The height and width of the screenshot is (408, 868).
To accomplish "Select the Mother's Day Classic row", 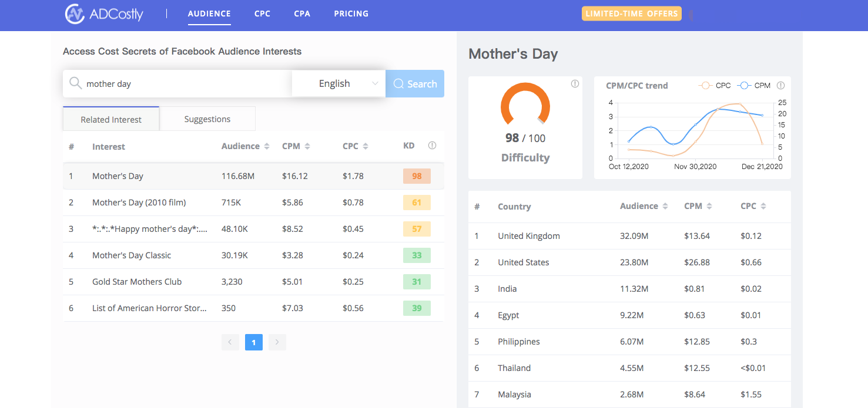I will [253, 255].
